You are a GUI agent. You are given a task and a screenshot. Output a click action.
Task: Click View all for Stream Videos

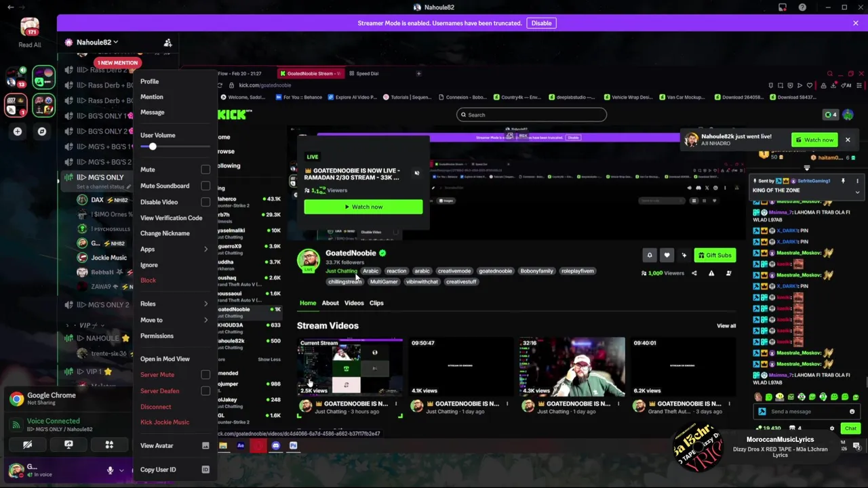(726, 326)
